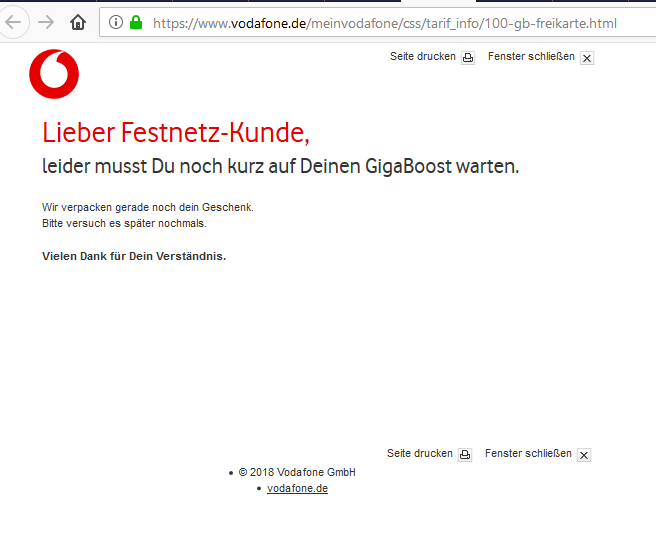View the secure connection padlock details
656x557 pixels.
(136, 22)
